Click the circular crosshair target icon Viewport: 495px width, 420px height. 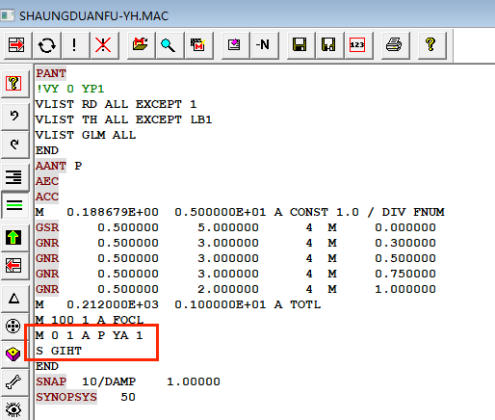click(x=14, y=326)
